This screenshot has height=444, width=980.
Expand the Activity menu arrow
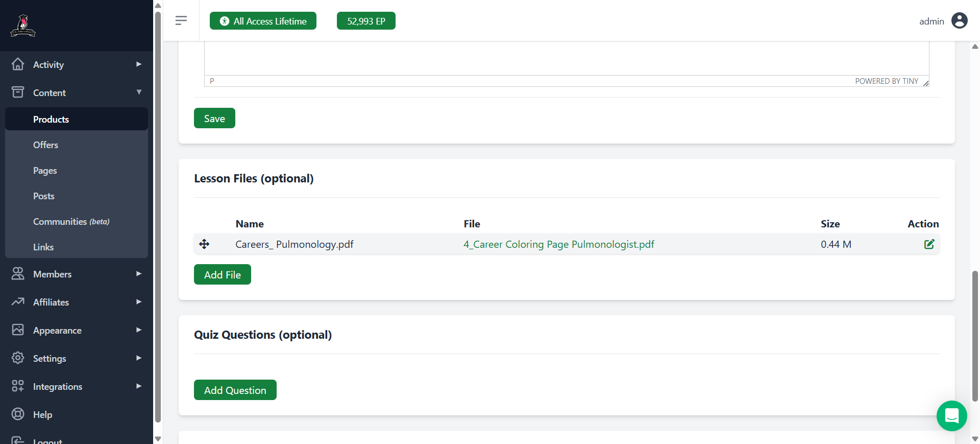(138, 64)
